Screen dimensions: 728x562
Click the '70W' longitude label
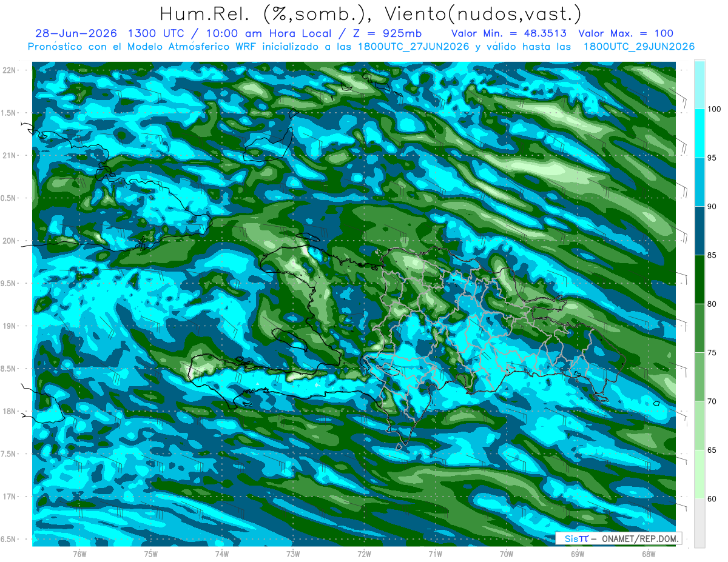(507, 554)
